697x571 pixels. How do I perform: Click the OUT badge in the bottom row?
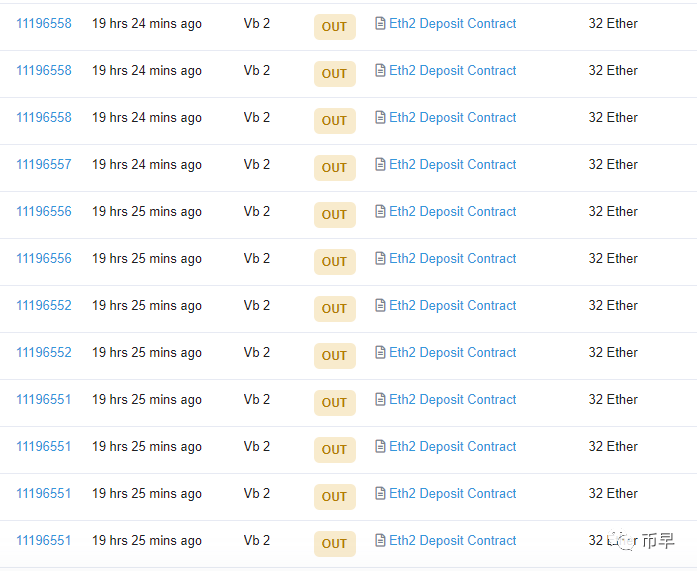[334, 543]
